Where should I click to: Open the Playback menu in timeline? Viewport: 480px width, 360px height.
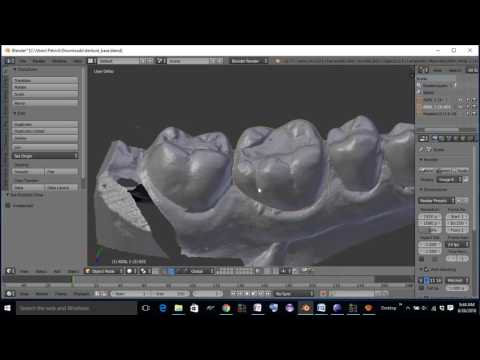click(x=81, y=294)
